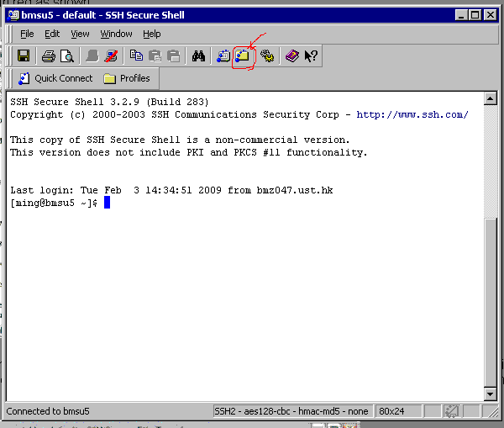
Task: Open the http://www.ssh.com/ link
Action: click(x=412, y=114)
